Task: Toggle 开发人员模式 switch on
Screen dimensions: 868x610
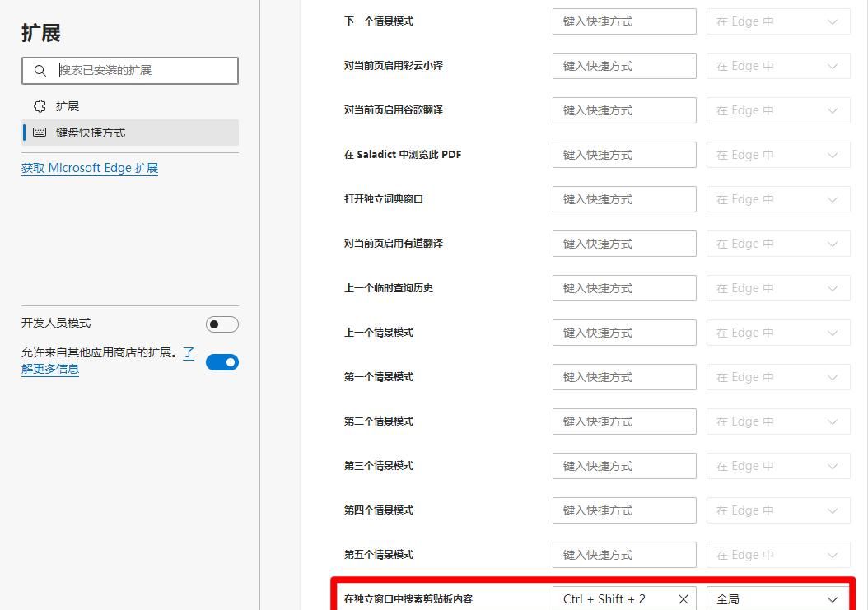Action: [221, 324]
